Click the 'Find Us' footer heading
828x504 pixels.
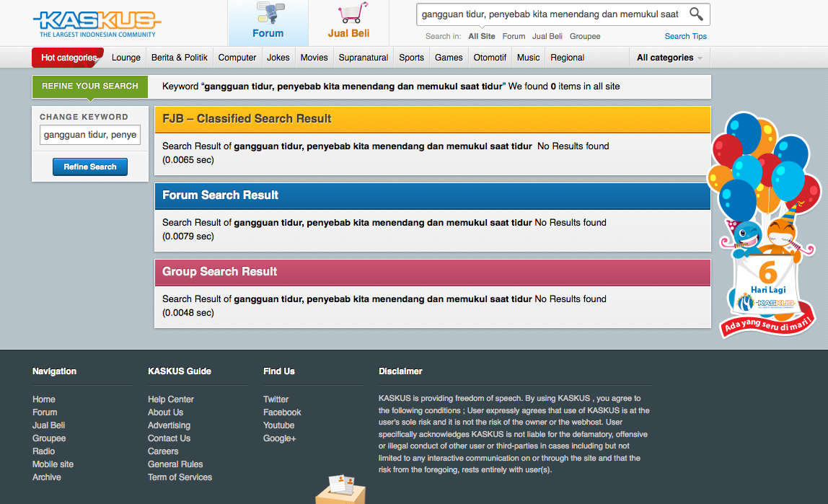(279, 371)
